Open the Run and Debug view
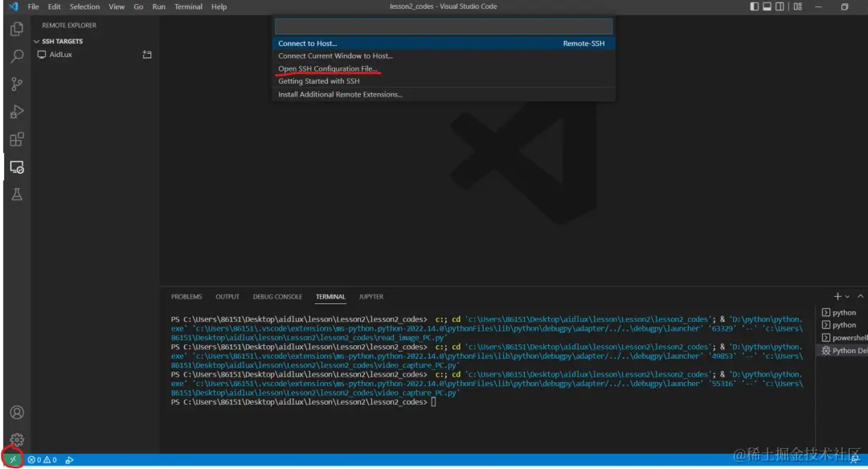Image resolution: width=868 pixels, height=469 pixels. tap(17, 112)
